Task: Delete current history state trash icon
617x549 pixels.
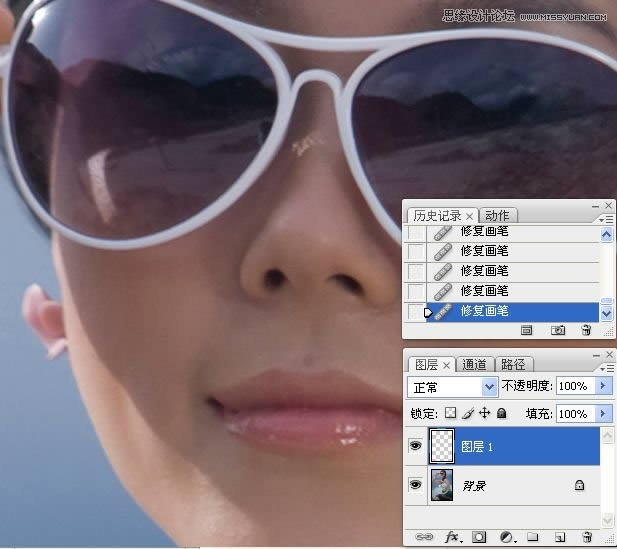Action: (x=586, y=330)
